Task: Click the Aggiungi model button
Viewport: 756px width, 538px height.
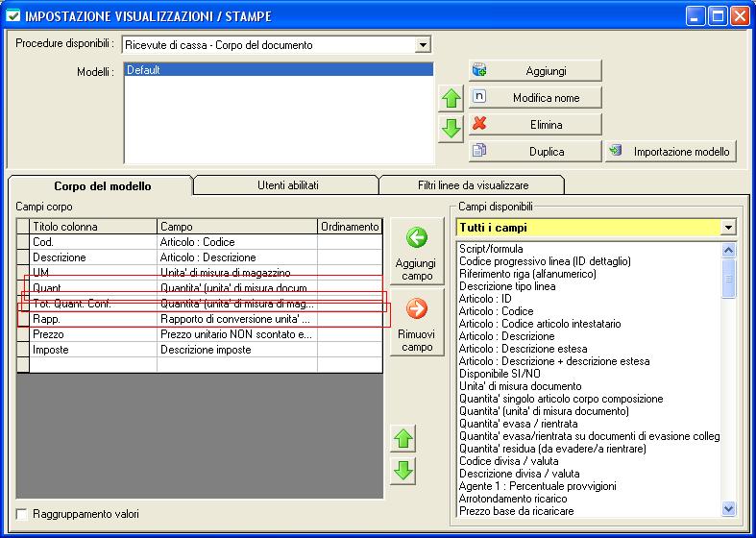Action: (535, 71)
